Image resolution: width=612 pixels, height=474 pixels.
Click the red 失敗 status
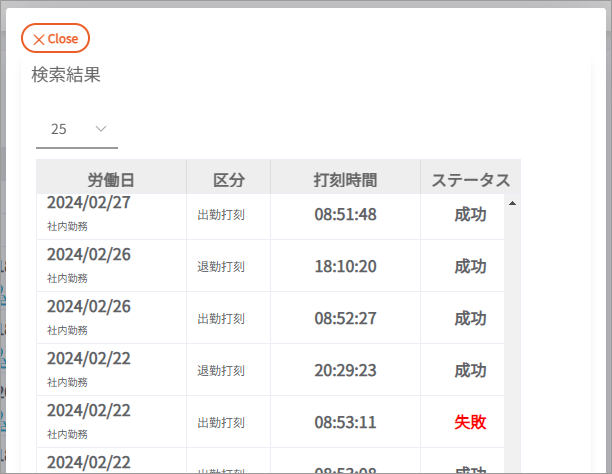pos(470,422)
